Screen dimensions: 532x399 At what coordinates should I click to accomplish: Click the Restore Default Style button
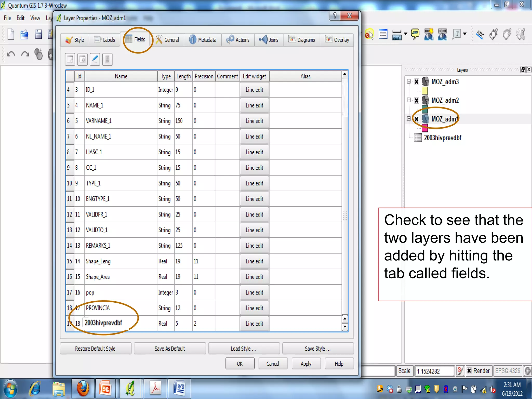[96, 349]
